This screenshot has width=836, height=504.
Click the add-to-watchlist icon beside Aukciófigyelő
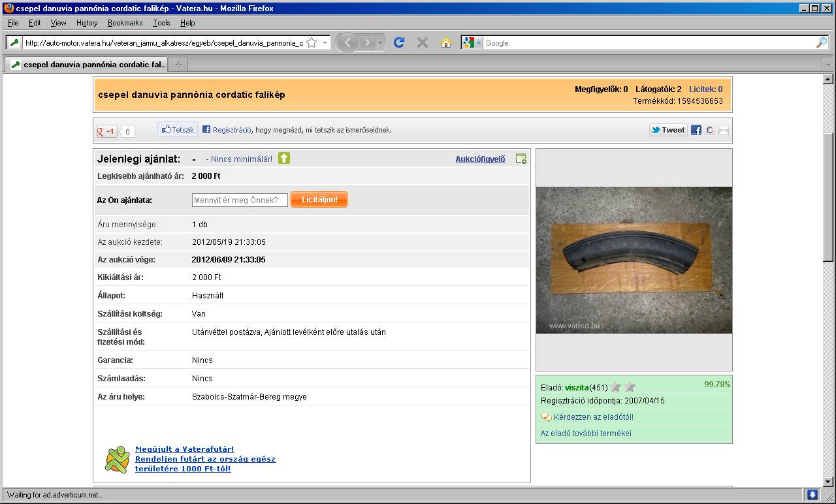click(x=521, y=159)
